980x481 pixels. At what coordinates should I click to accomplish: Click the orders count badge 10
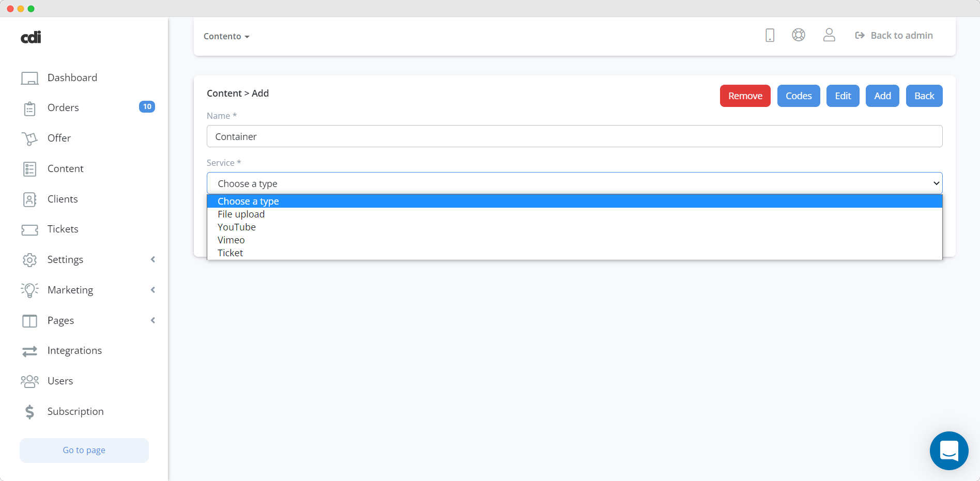[147, 107]
